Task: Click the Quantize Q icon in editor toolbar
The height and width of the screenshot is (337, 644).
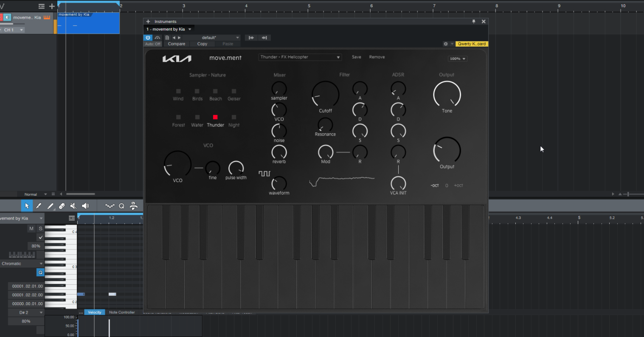Action: click(121, 206)
